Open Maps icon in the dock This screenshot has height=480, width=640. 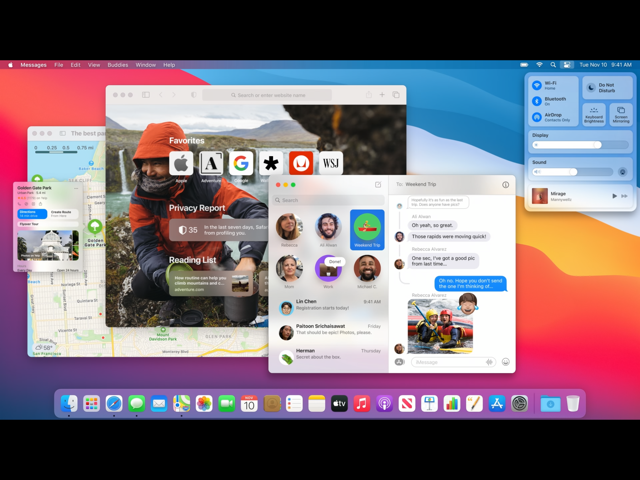(x=181, y=404)
